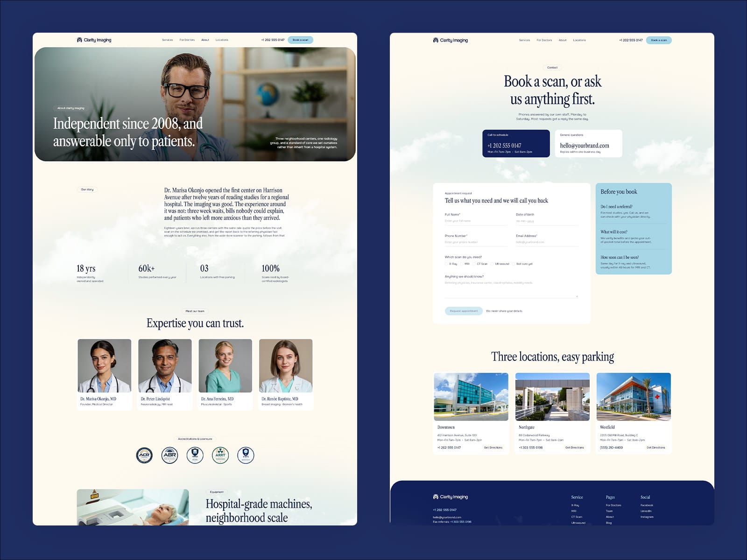Click the ACR accreditation badge
The image size is (747, 560).
coord(144,455)
